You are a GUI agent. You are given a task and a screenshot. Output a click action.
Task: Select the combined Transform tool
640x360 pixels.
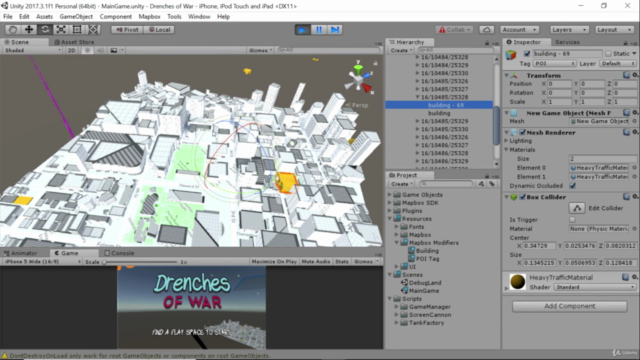click(93, 30)
